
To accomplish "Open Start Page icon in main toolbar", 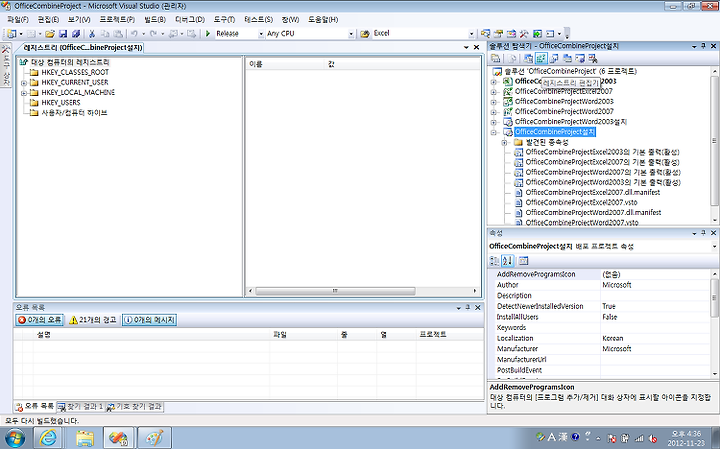I will [537, 34].
